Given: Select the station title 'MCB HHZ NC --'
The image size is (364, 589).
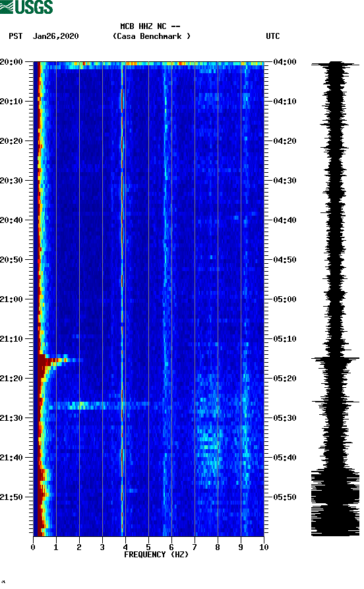Looking at the screenshot, I should 150,26.
